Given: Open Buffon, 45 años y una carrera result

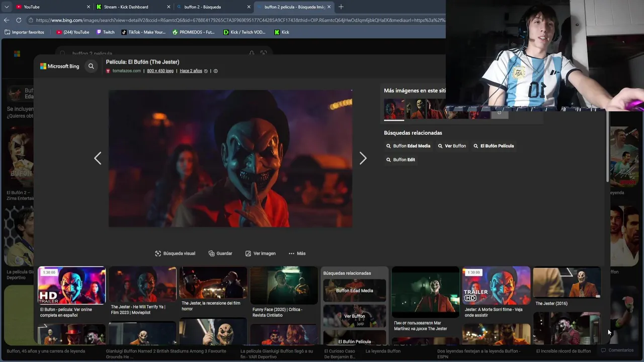Looking at the screenshot, I should (46, 351).
